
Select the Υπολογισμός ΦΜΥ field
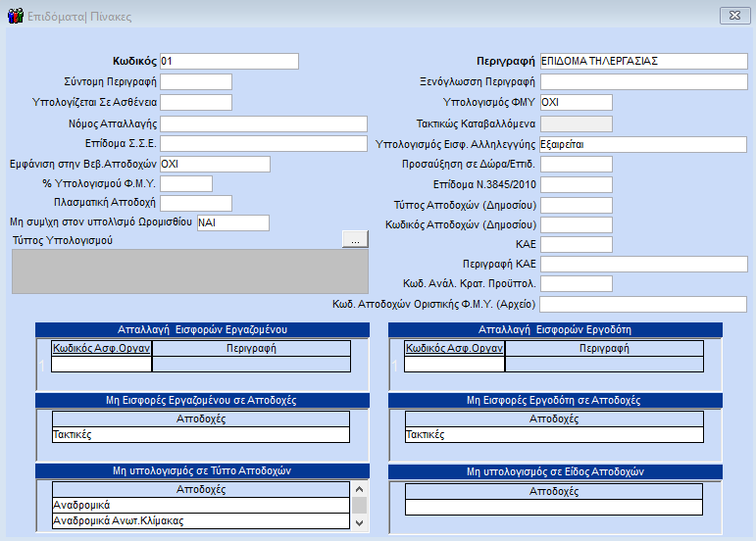[576, 103]
